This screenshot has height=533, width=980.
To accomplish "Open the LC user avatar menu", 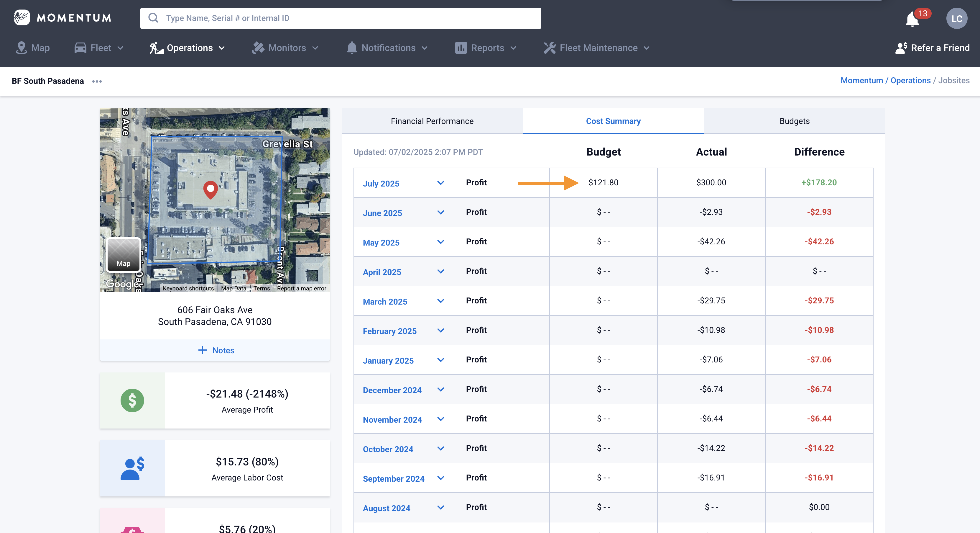I will tap(956, 19).
